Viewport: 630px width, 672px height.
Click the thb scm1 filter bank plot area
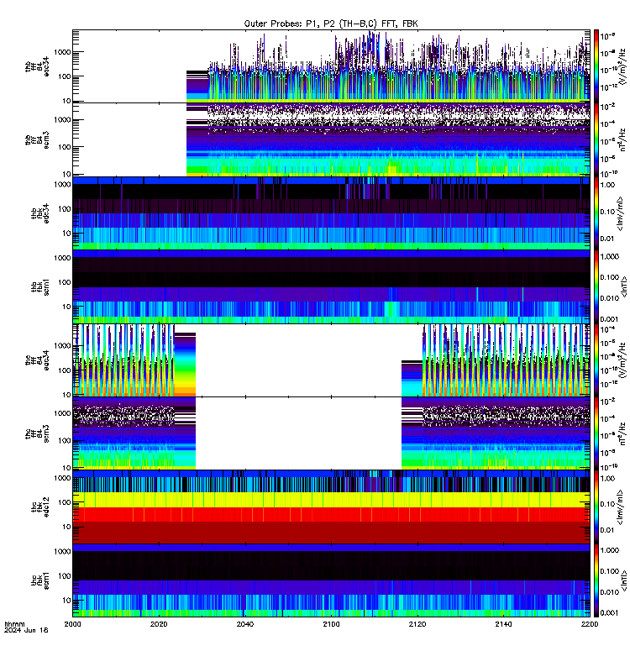331,287
